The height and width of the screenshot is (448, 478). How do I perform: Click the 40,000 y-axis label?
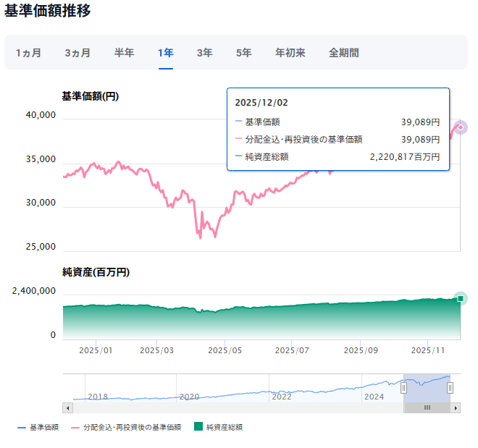(x=41, y=115)
